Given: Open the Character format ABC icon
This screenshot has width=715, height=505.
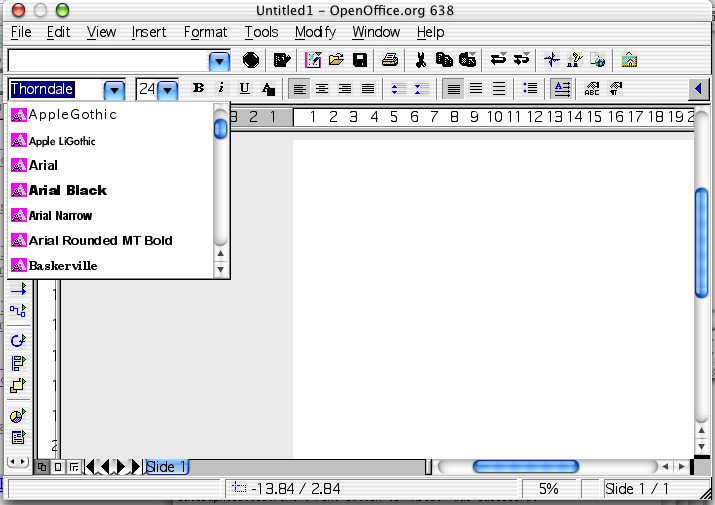Looking at the screenshot, I should point(592,89).
